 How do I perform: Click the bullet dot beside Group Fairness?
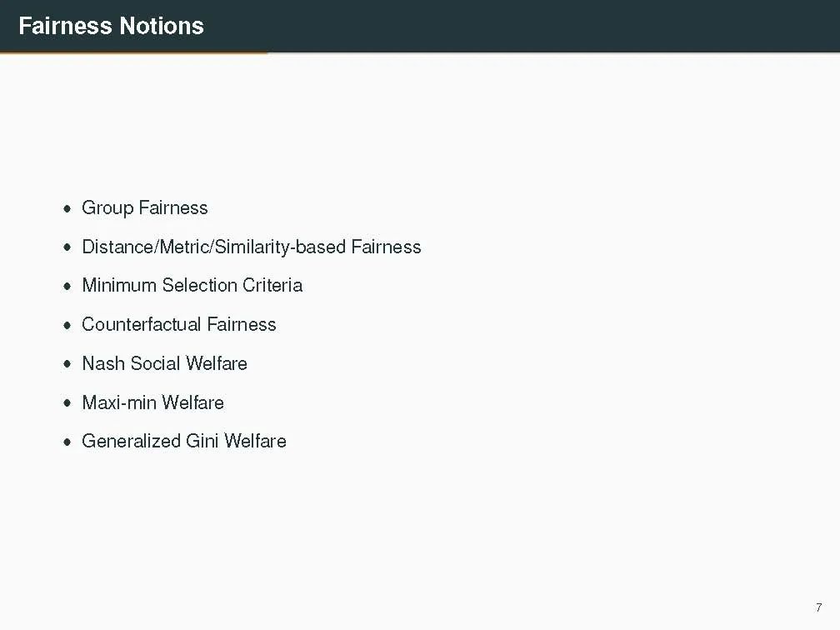coord(67,208)
